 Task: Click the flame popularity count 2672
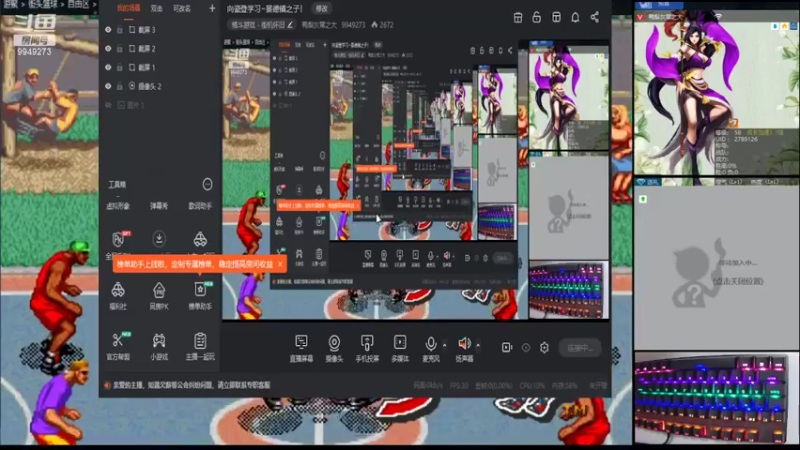click(382, 24)
